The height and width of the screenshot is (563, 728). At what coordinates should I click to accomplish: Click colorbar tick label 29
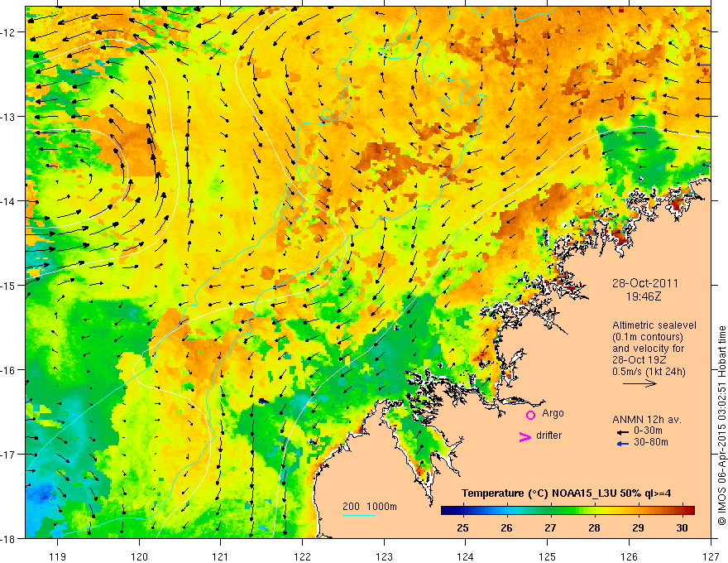638,528
